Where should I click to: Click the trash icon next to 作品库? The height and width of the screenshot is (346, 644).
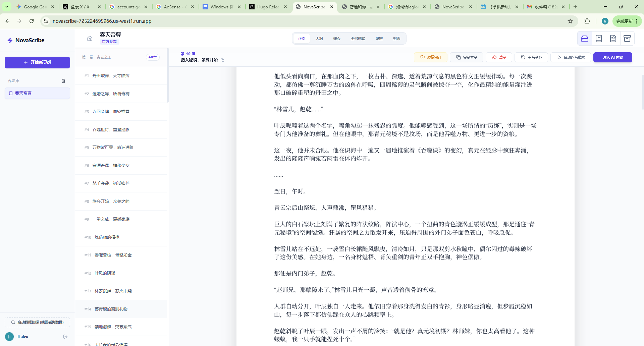click(x=63, y=81)
